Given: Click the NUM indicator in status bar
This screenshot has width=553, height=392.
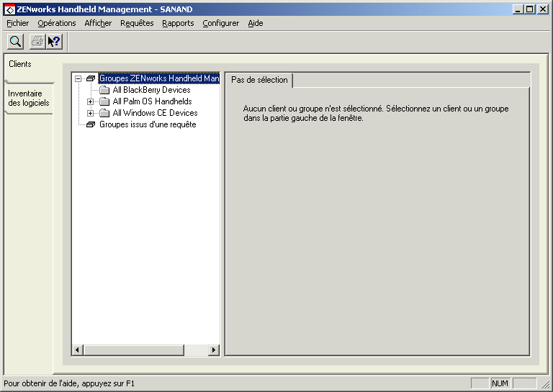Looking at the screenshot, I should click(500, 383).
